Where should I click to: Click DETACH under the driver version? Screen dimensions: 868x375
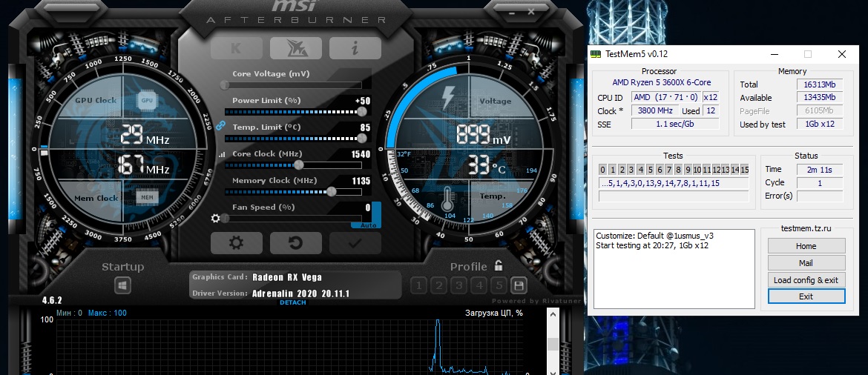click(x=293, y=302)
